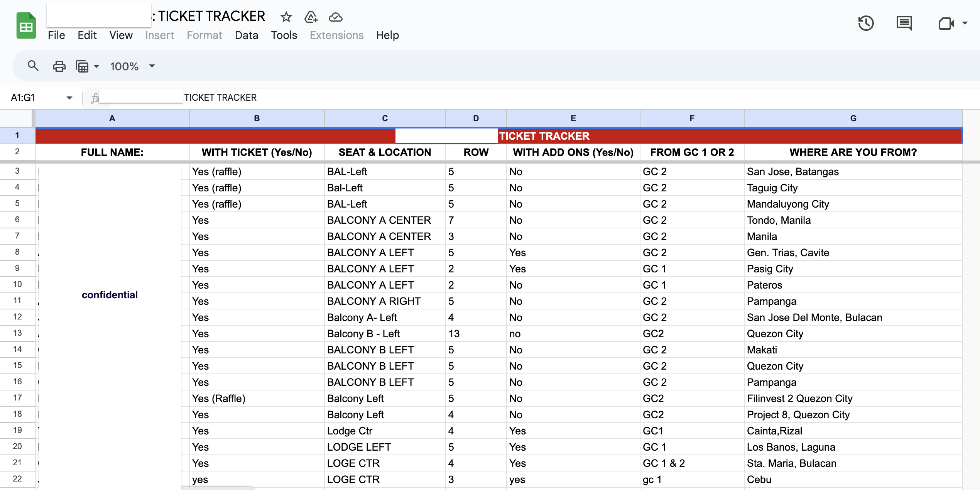This screenshot has height=490, width=980.
Task: Open the Data menu
Action: tap(246, 35)
